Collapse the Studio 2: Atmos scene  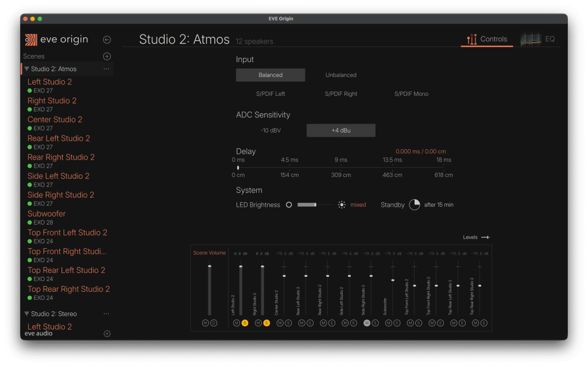pyautogui.click(x=26, y=69)
